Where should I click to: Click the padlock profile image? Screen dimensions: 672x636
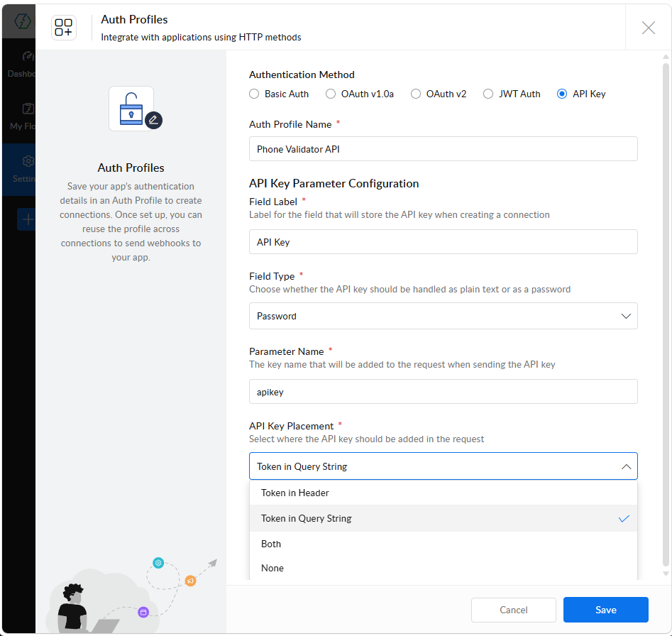click(x=131, y=109)
